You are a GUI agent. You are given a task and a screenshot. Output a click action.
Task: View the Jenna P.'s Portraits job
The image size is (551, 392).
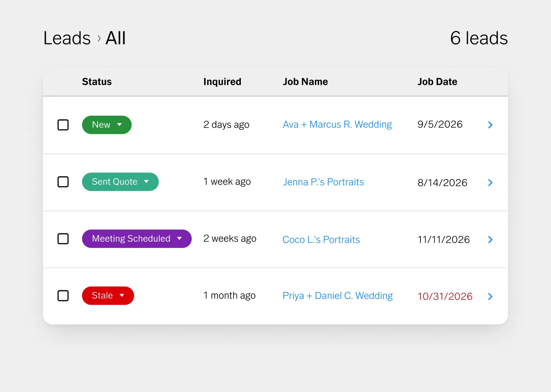point(323,182)
